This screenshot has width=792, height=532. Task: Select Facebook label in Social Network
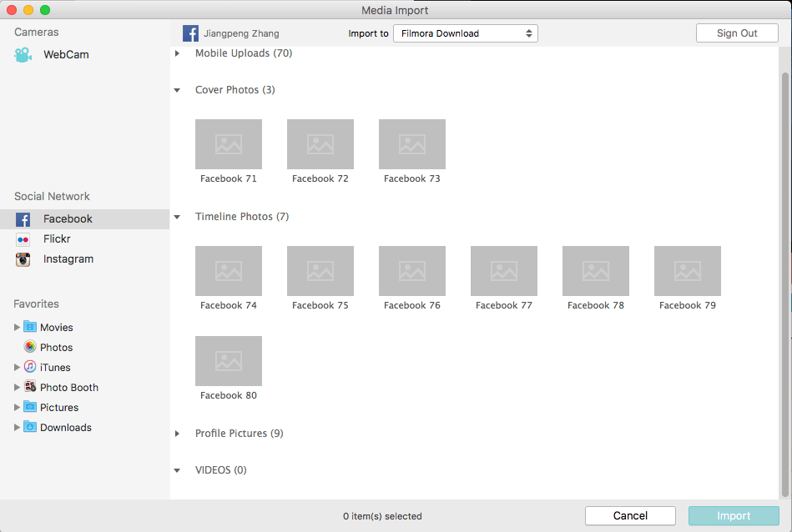click(x=68, y=219)
